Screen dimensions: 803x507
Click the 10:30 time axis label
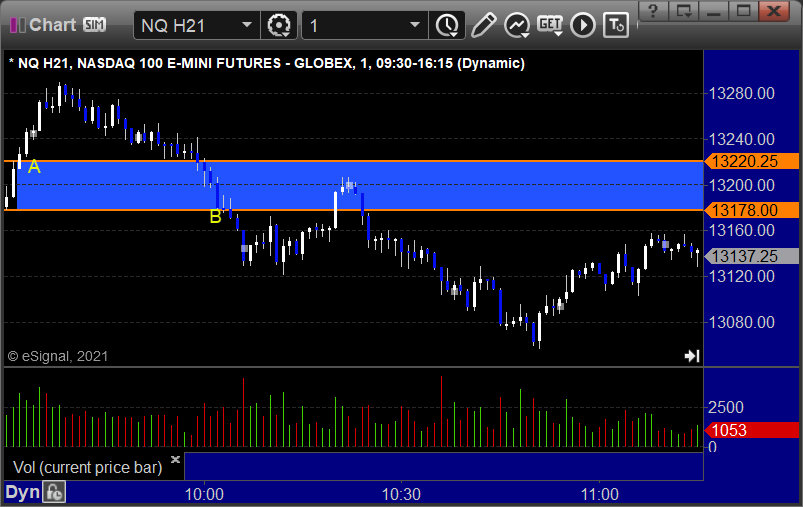pyautogui.click(x=401, y=494)
